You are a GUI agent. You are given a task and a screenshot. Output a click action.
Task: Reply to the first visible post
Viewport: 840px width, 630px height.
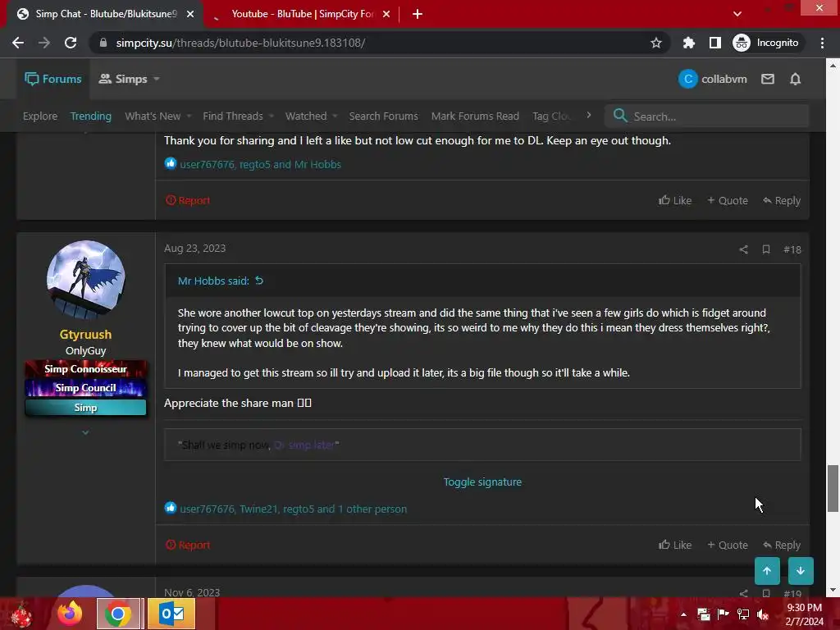782,200
